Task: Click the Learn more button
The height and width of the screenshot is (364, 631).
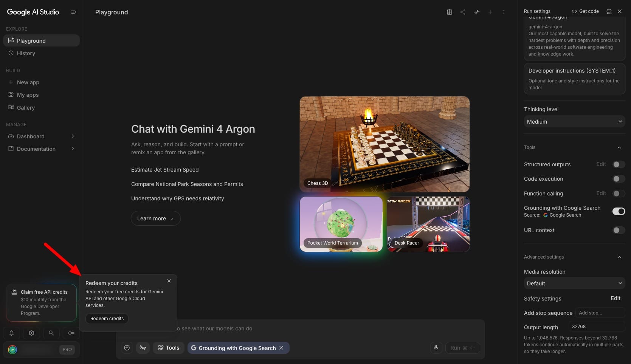Action: 155,218
